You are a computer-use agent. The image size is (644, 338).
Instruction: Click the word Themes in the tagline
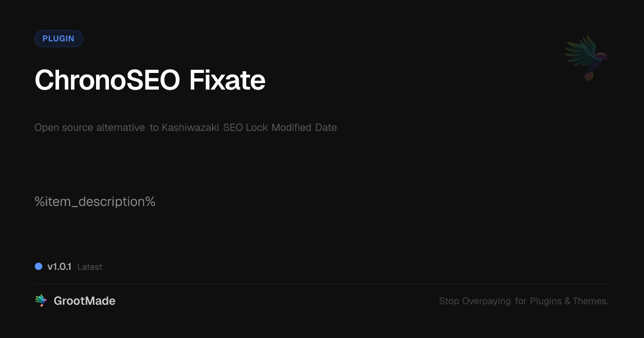pos(590,301)
